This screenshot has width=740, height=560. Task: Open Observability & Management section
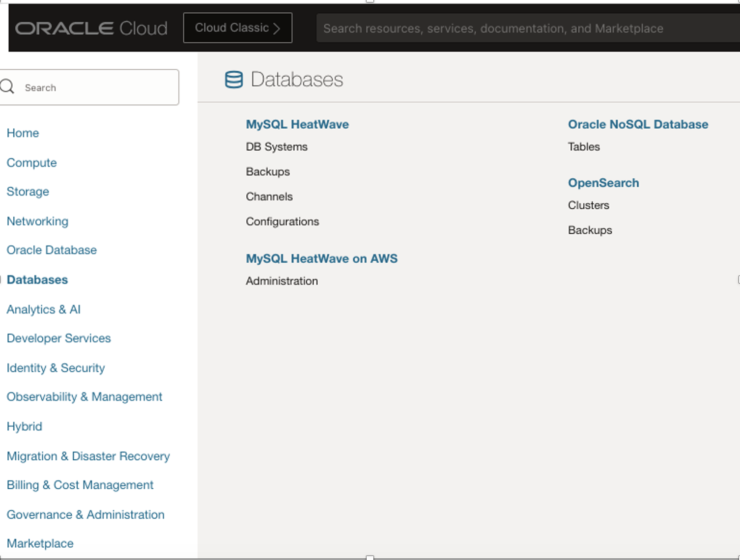pyautogui.click(x=84, y=397)
